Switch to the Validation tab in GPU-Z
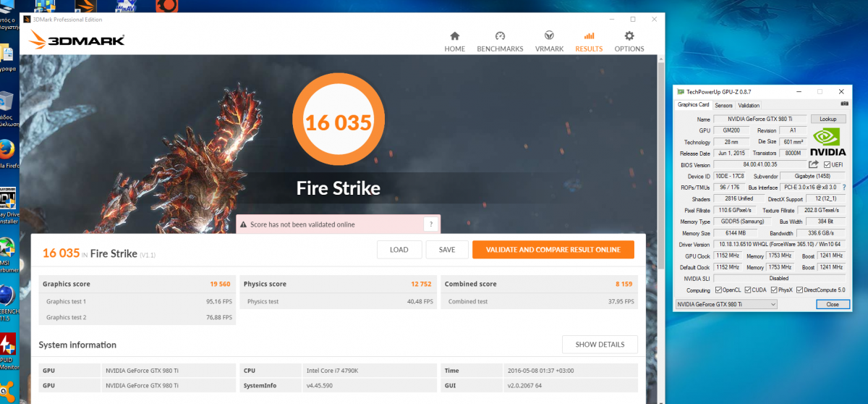 (749, 105)
